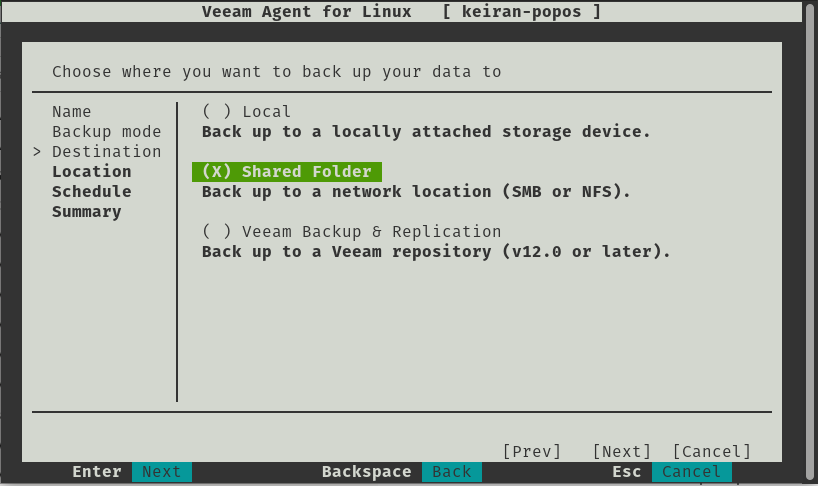This screenshot has width=818, height=486.
Task: Click the [Prev] button
Action: (x=532, y=451)
